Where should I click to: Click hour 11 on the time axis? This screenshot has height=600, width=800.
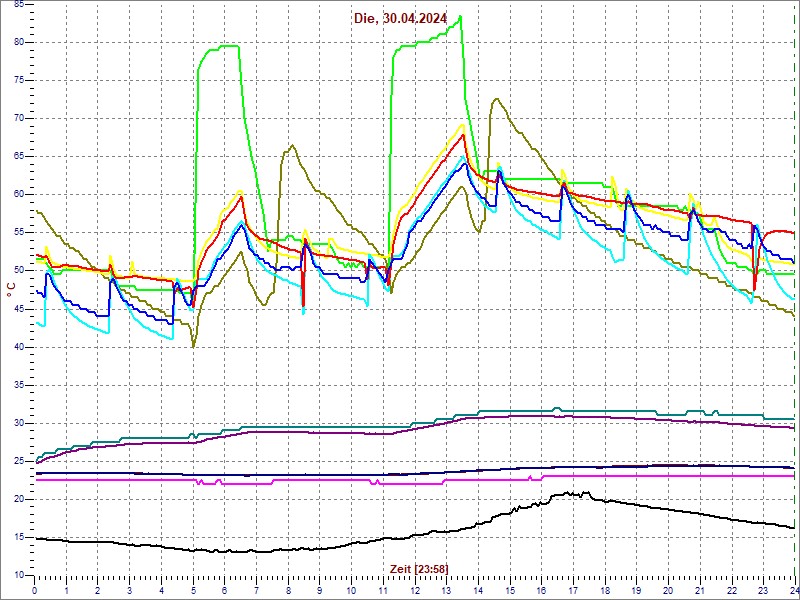[x=383, y=590]
